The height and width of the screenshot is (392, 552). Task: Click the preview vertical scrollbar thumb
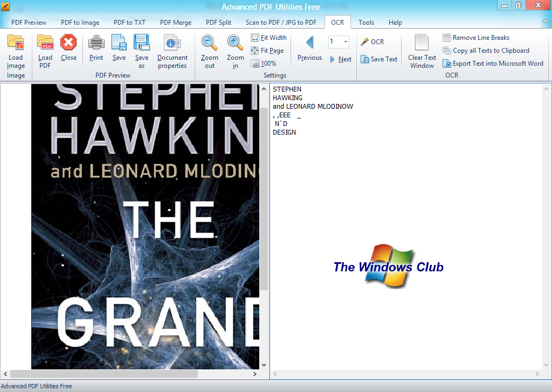(x=264, y=199)
